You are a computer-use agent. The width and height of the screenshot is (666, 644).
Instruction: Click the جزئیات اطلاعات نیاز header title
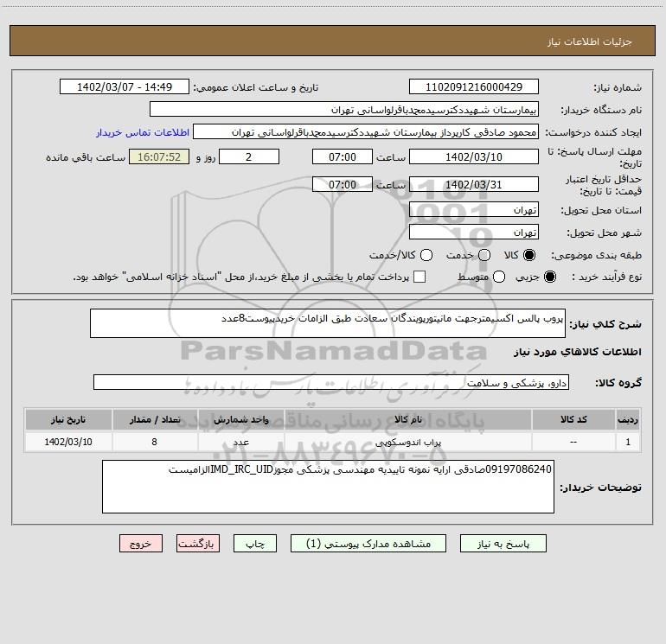[590, 41]
